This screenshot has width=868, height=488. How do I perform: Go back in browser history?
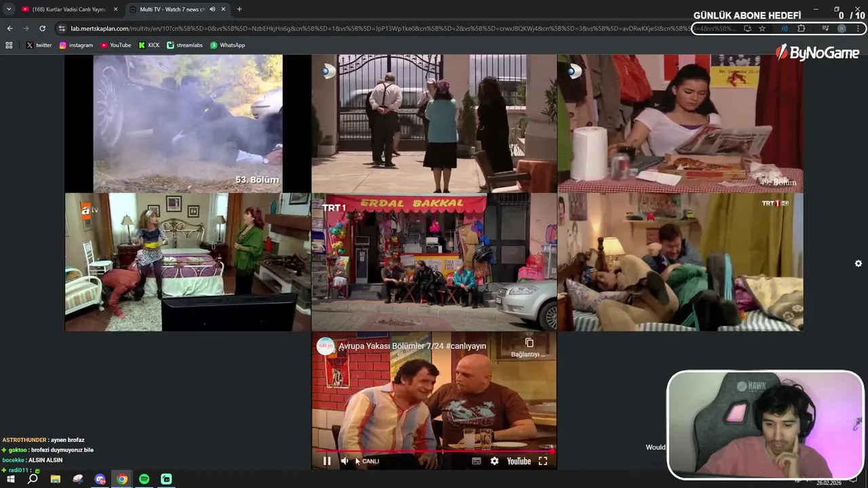(x=9, y=28)
